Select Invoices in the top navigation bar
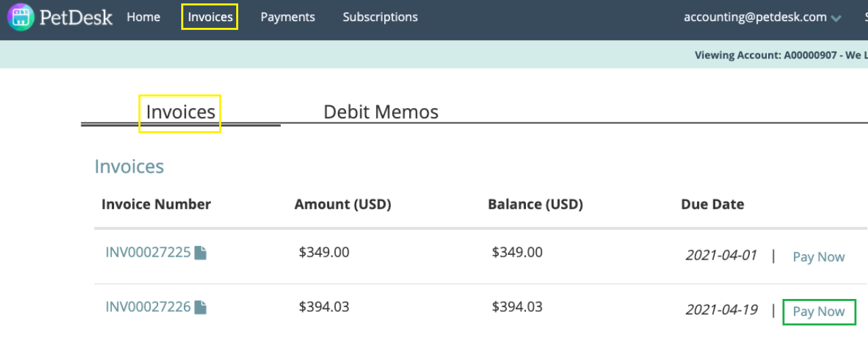Viewport: 868px width, 337px height. 210,17
